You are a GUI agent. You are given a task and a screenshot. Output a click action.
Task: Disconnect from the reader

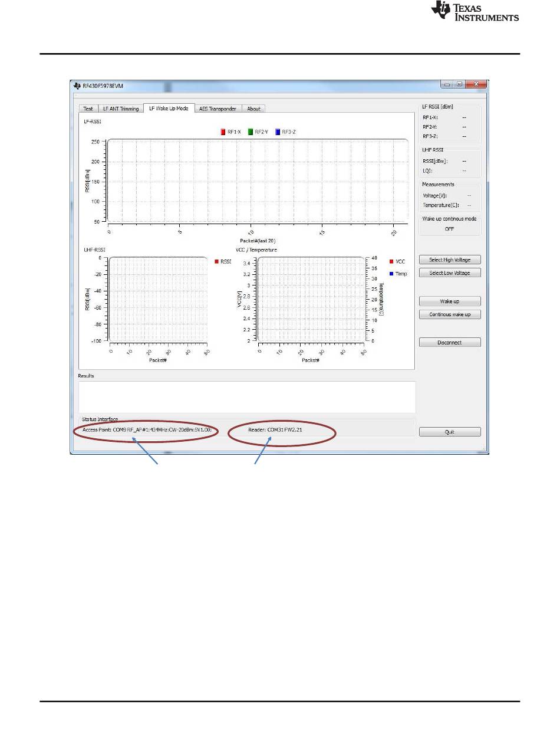pyautogui.click(x=450, y=342)
